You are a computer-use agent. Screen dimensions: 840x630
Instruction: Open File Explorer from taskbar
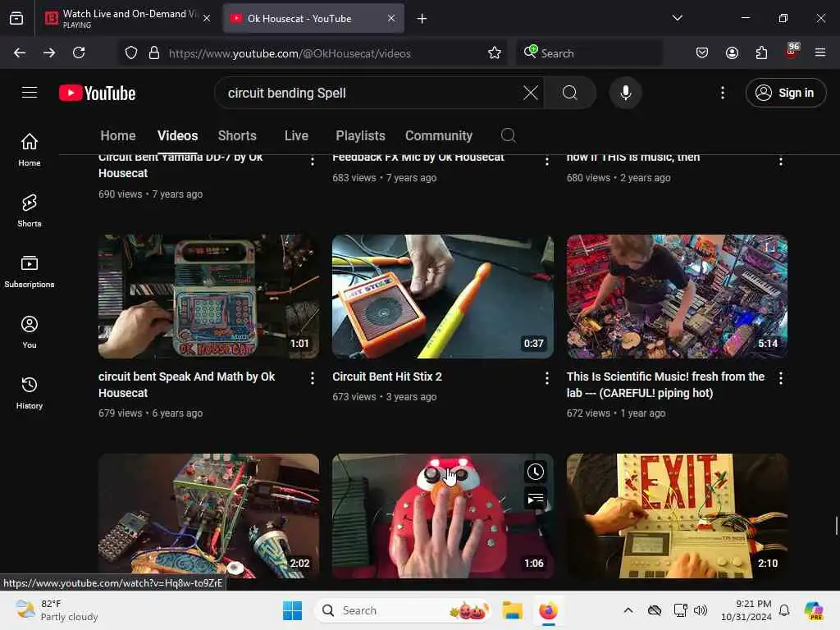[512, 610]
